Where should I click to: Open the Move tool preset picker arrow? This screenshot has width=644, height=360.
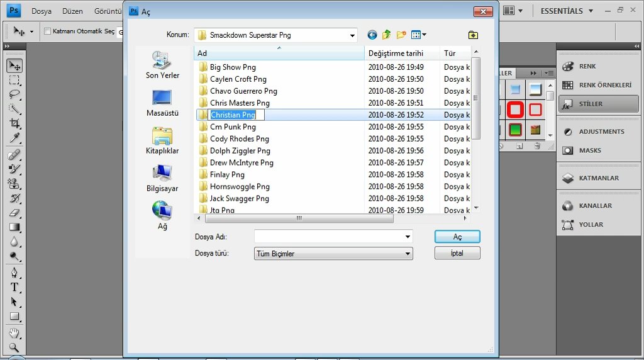coord(31,31)
